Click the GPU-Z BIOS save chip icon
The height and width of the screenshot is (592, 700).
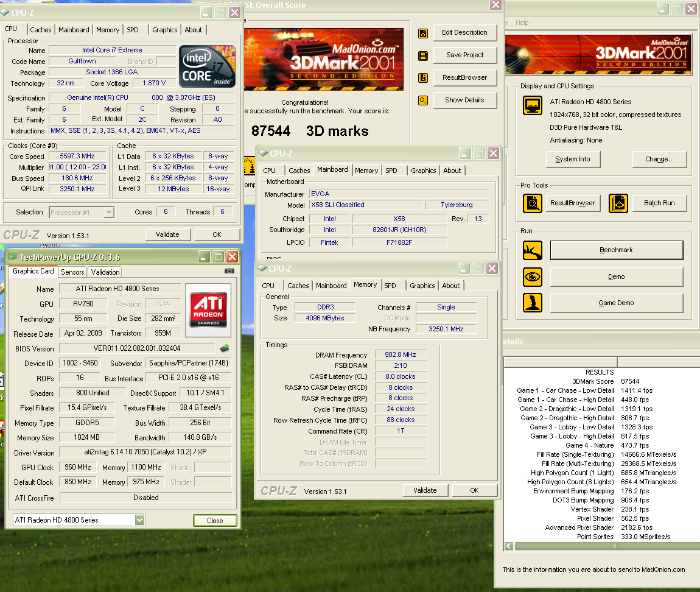tap(225, 348)
